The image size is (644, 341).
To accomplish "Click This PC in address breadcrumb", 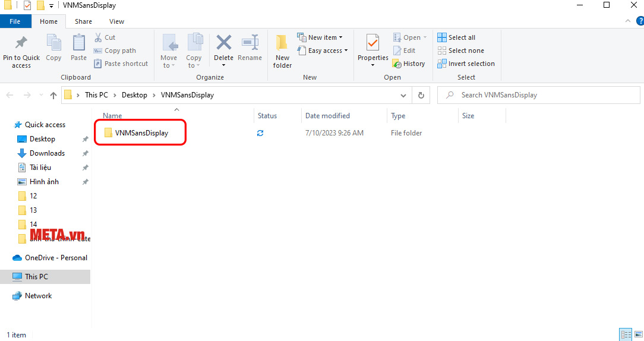I will pyautogui.click(x=96, y=95).
